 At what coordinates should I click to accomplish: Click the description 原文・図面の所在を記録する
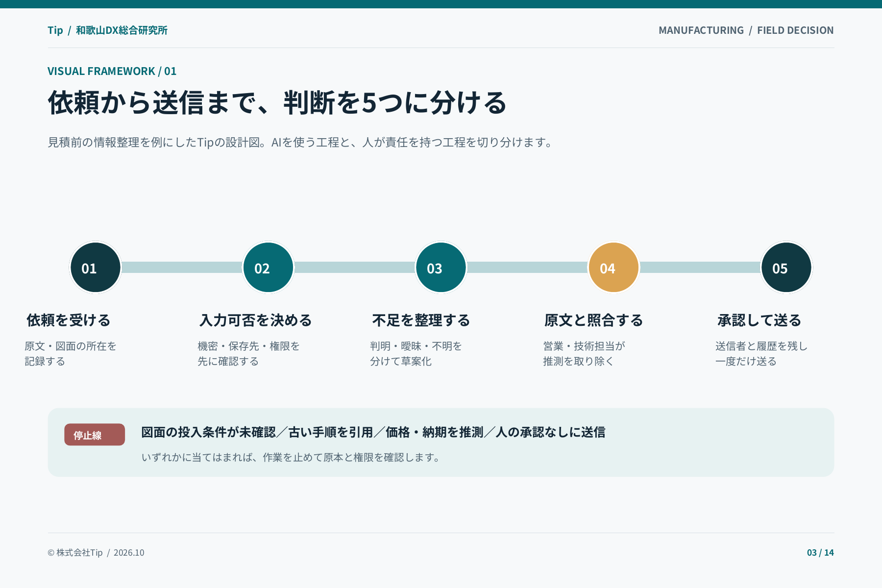tap(71, 354)
